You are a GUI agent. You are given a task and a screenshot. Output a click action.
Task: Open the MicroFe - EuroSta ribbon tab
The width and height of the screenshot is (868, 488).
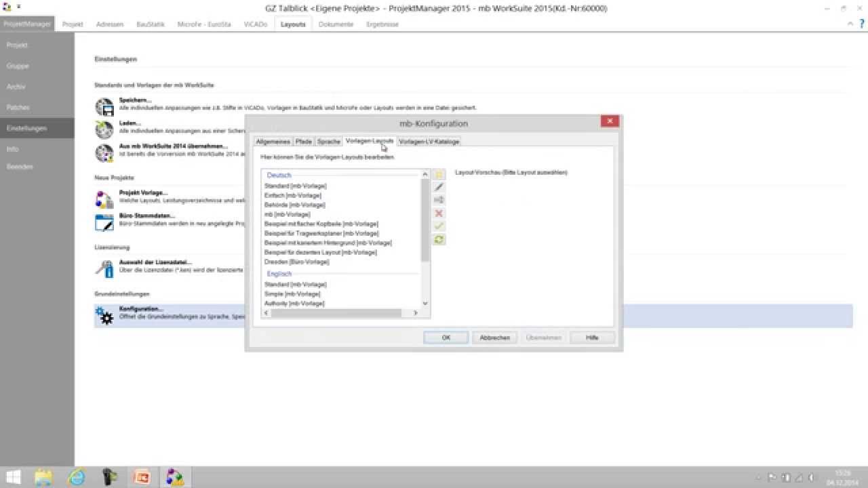(204, 24)
